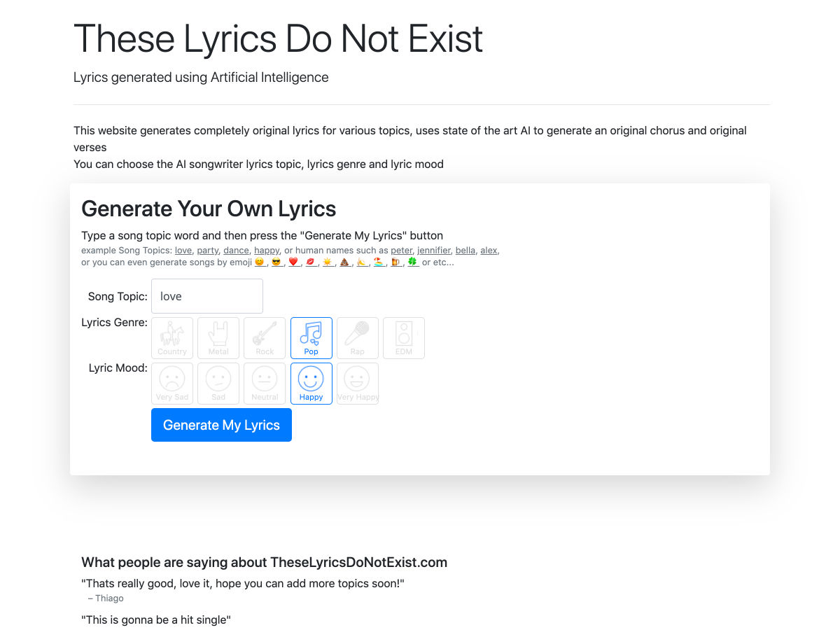Click 'What people are saying' heading
Image resolution: width=840 pixels, height=630 pixels.
pyautogui.click(x=264, y=562)
